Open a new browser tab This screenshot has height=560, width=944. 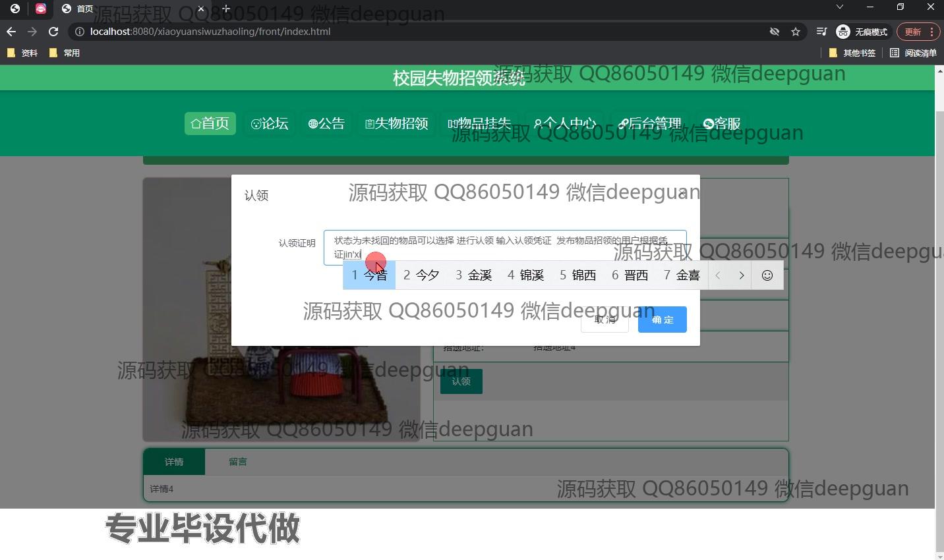point(226,9)
